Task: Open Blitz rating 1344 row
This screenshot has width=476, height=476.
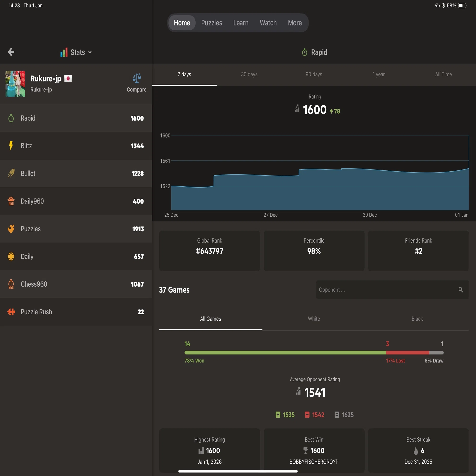Action: pyautogui.click(x=76, y=146)
